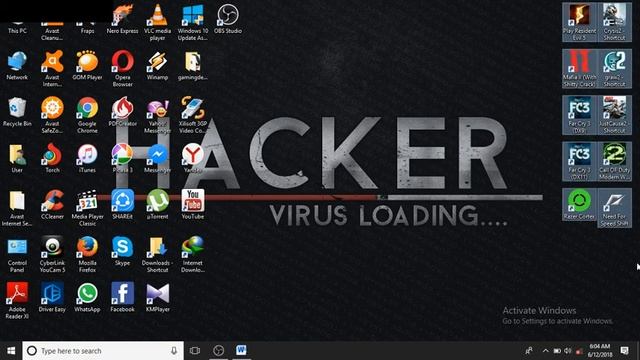The image size is (640, 360).
Task: Select the Razer Cortex icon
Action: (579, 205)
